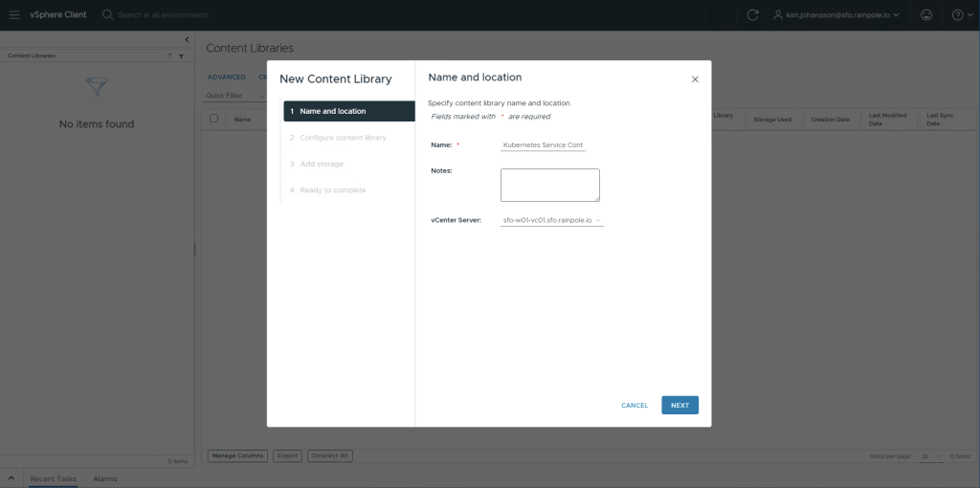980x488 pixels.
Task: Click the search magnifier icon
Action: (107, 15)
